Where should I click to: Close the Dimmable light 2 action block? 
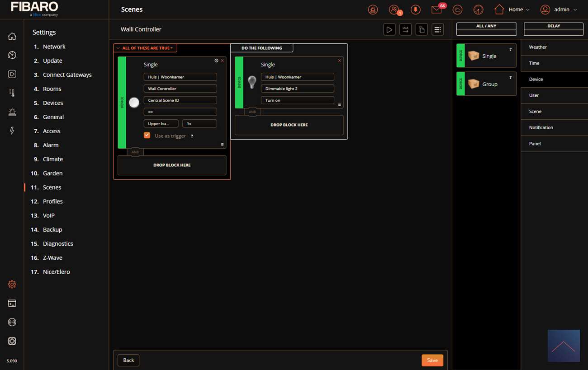tap(340, 61)
